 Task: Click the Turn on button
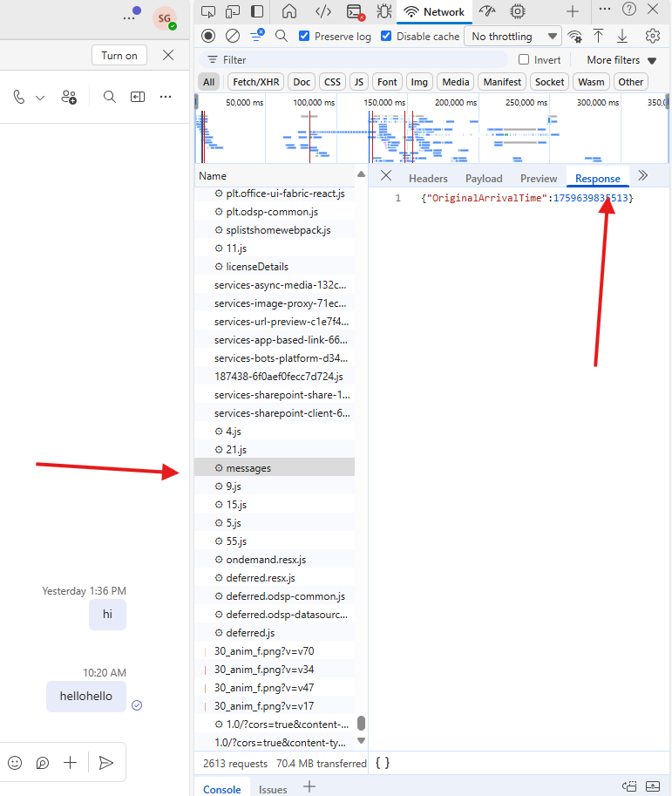click(119, 55)
